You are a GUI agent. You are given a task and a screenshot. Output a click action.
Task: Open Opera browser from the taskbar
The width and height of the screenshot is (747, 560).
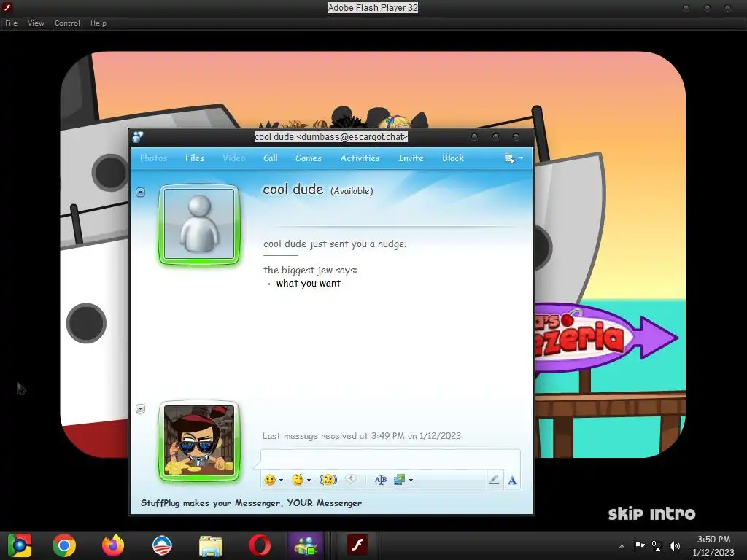(260, 545)
